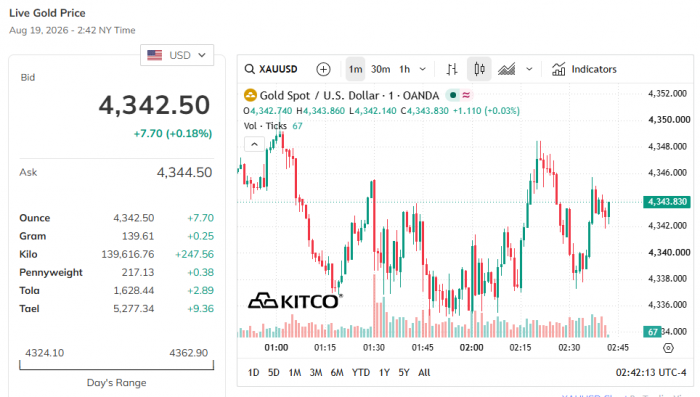The width and height of the screenshot is (700, 397).
Task: Select the 6M date range
Action: tap(337, 372)
